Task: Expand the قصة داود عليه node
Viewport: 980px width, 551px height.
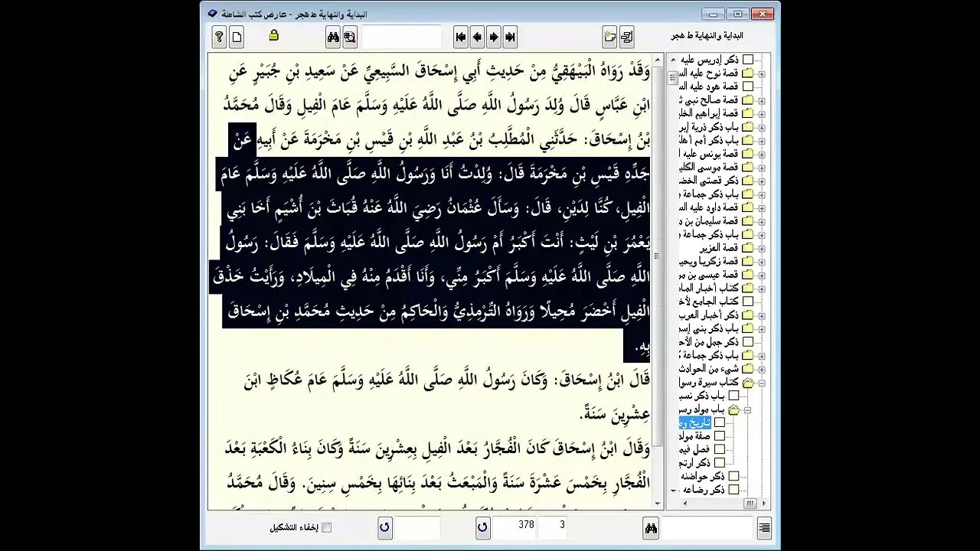Action: click(762, 207)
